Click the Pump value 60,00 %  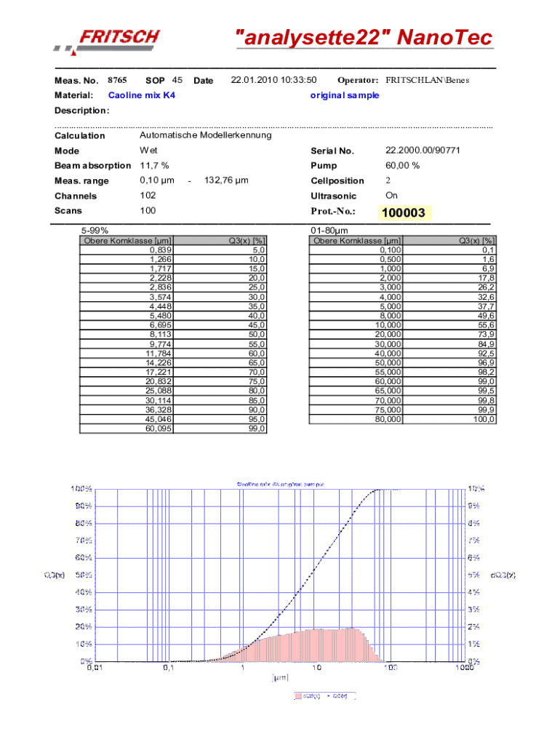(402, 165)
